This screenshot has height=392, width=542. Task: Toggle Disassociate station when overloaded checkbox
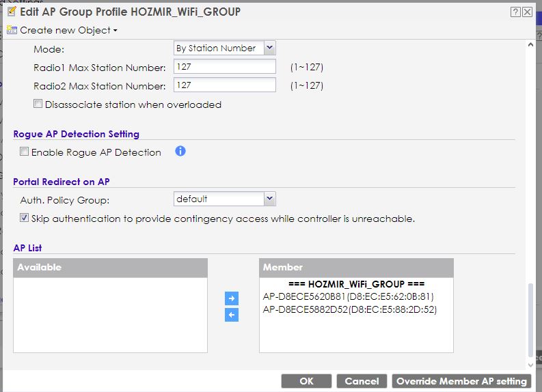coord(38,104)
